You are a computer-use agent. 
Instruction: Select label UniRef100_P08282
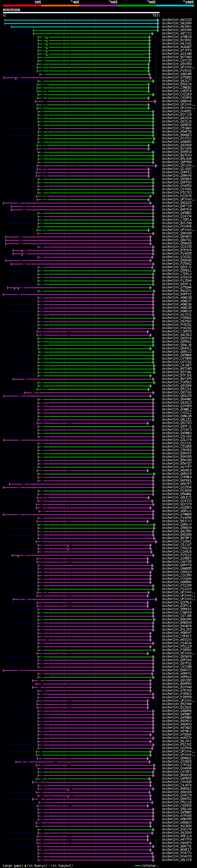point(176,328)
